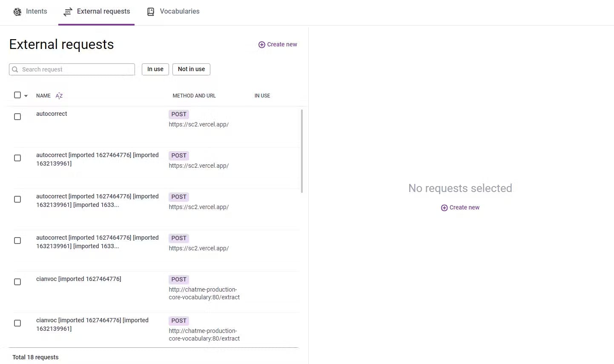Click the request list vertical scrollbar
This screenshot has width=614, height=364.
[302, 151]
